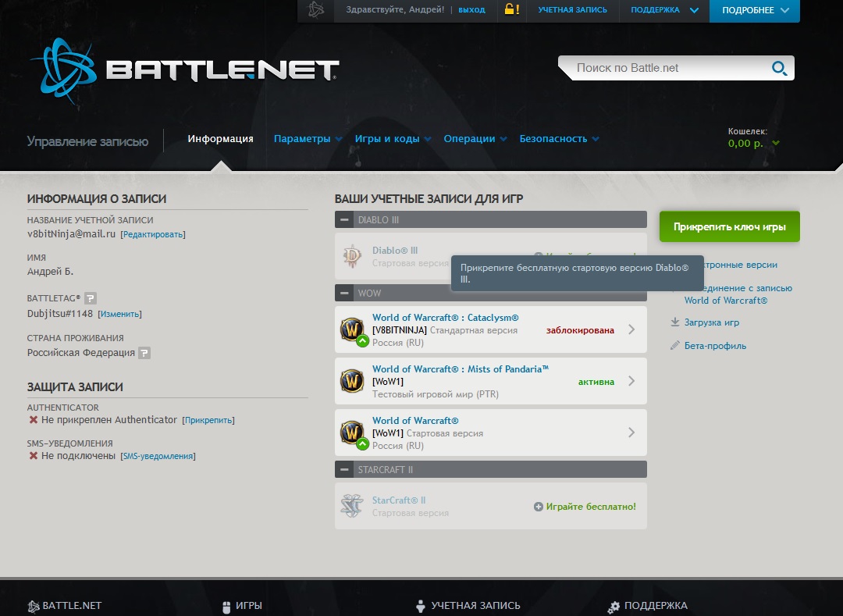Click the game download arrow icon
The height and width of the screenshot is (616, 843).
(x=675, y=322)
